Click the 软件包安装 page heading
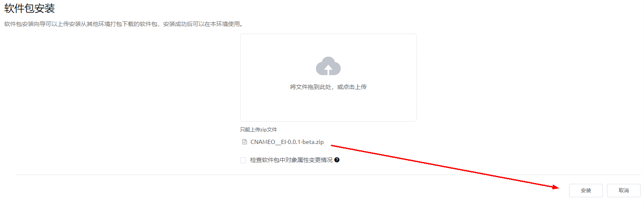Image resolution: width=644 pixels, height=209 pixels. [29, 8]
